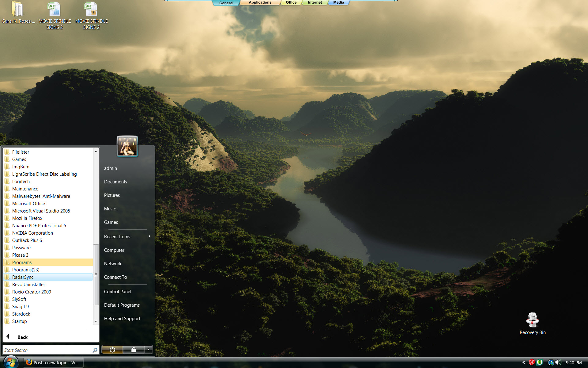Open Computer from Start menu

point(114,250)
